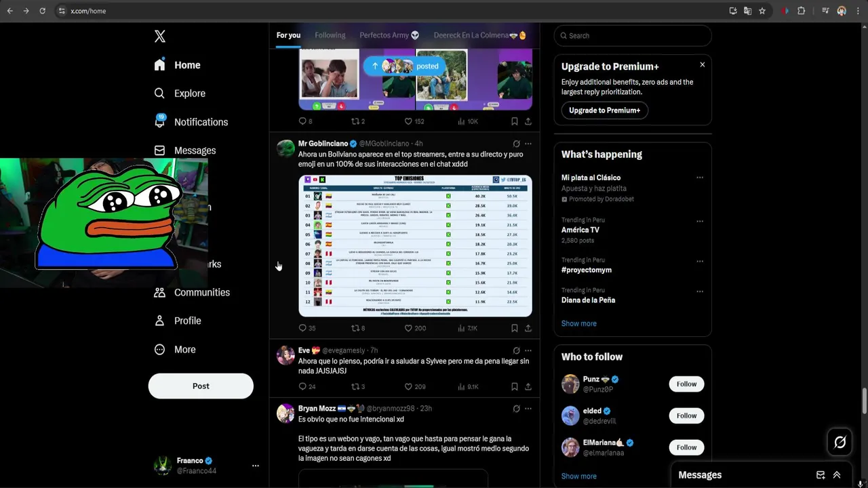Follow Punz account
The image size is (868, 488).
686,384
